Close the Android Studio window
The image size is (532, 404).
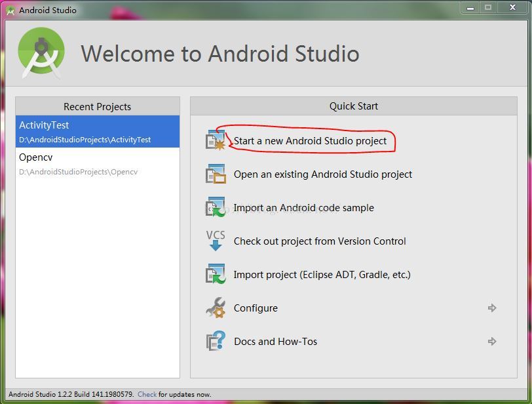click(x=512, y=7)
